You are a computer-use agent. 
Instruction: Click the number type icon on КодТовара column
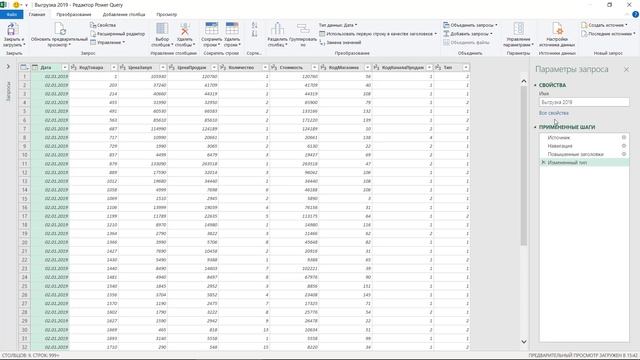coord(74,67)
